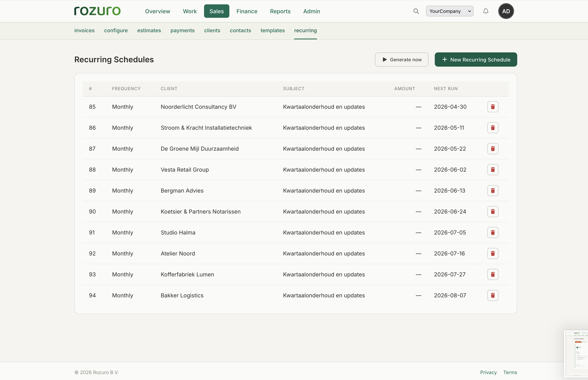Delete the Kofferfabriek Lumen schedule
Screen dimensions: 588x380
[493, 275]
